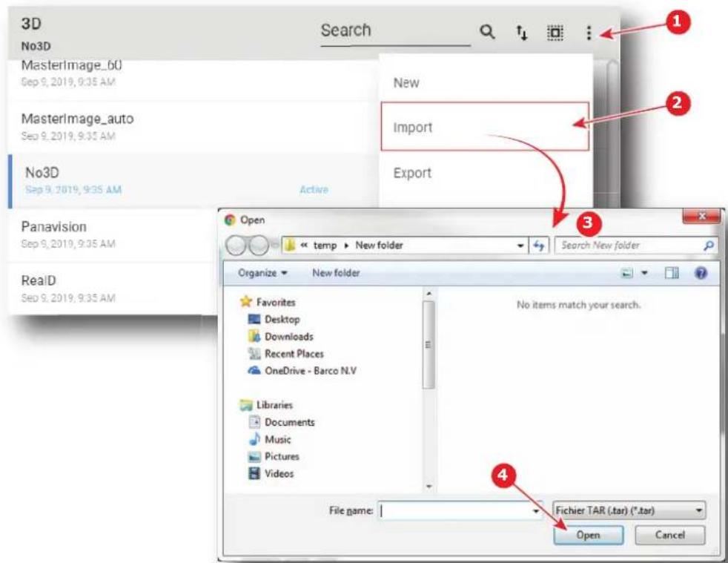Choose Export from the overflow menu
Screen dimensions: 728x563
[486, 173]
